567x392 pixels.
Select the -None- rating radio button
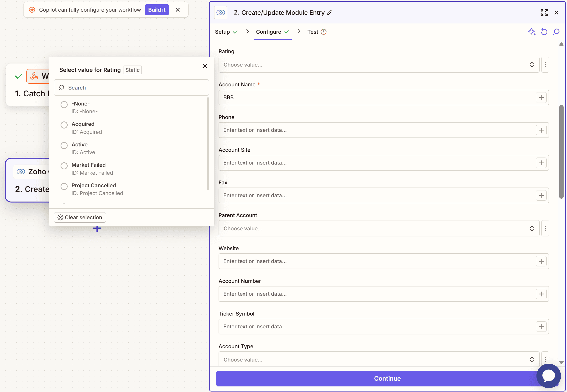coord(64,105)
